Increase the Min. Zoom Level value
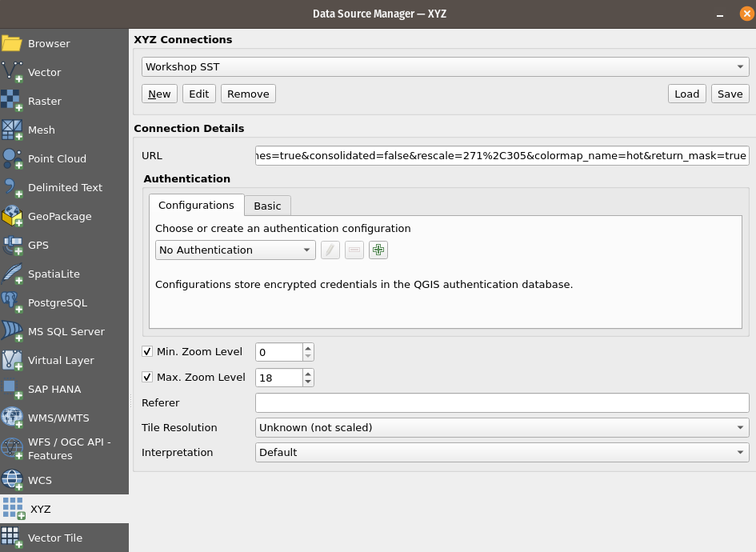Image resolution: width=756 pixels, height=552 pixels. (308, 347)
